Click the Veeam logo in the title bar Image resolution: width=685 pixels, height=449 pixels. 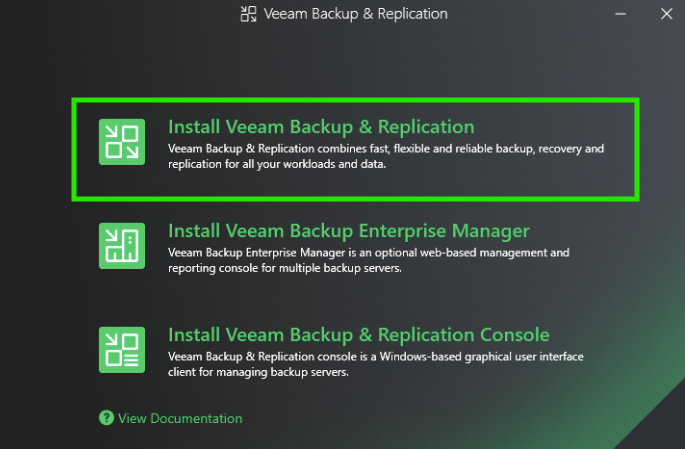tap(249, 14)
